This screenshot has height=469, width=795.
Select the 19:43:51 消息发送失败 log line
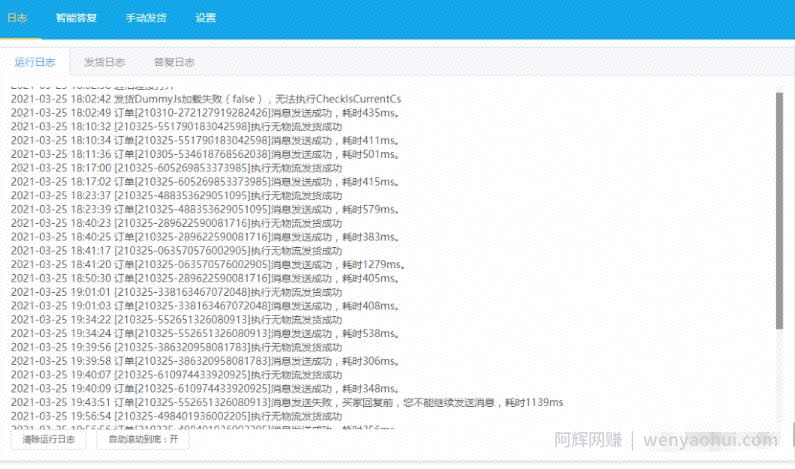tap(287, 402)
